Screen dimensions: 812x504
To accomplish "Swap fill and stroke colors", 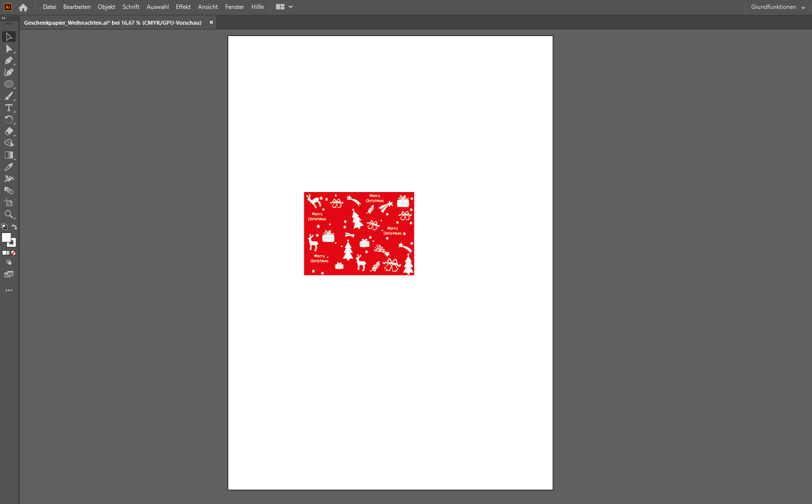I will coord(14,227).
